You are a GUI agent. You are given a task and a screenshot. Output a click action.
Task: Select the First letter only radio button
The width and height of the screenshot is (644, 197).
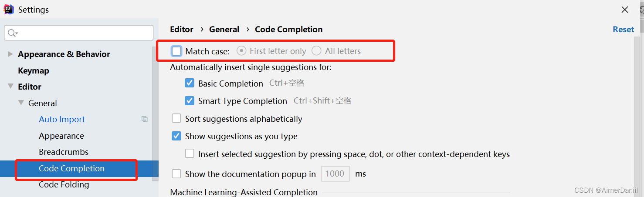click(241, 51)
